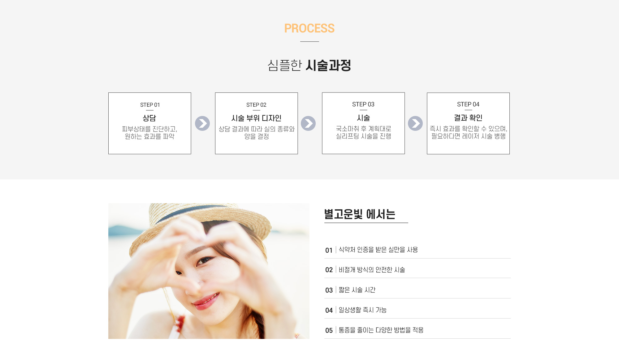619x364 pixels.
Task: Select list item 03 짧은 시술 시간
Action: [418, 290]
